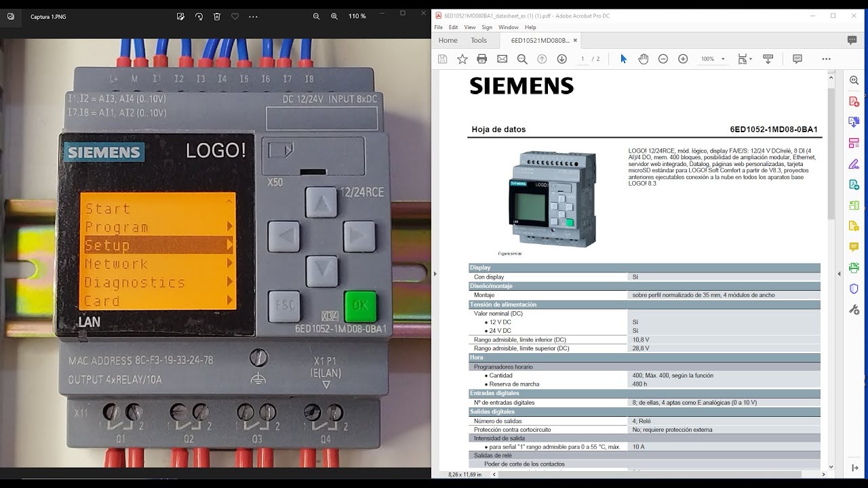
Task: Open the Export PDF tool
Action: (854, 122)
